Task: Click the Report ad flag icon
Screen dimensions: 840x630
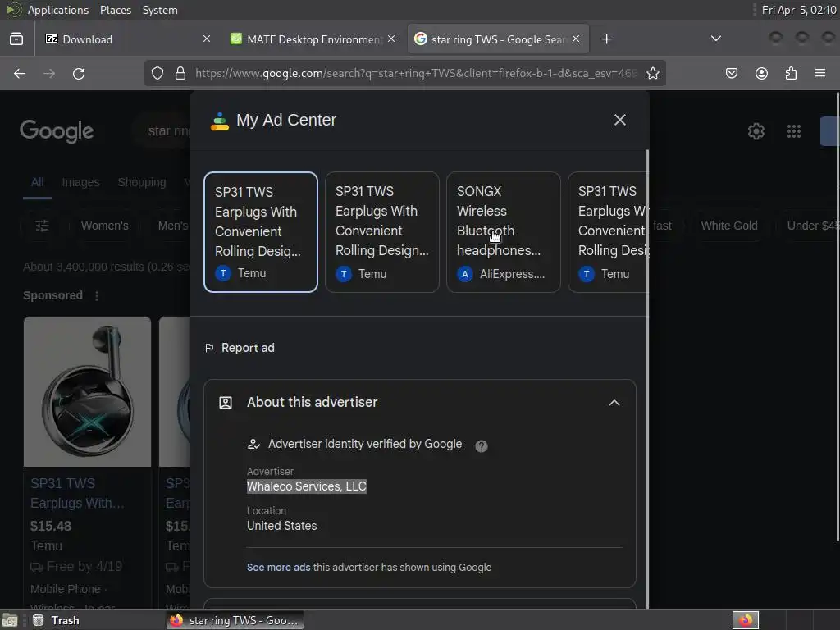Action: [209, 348]
